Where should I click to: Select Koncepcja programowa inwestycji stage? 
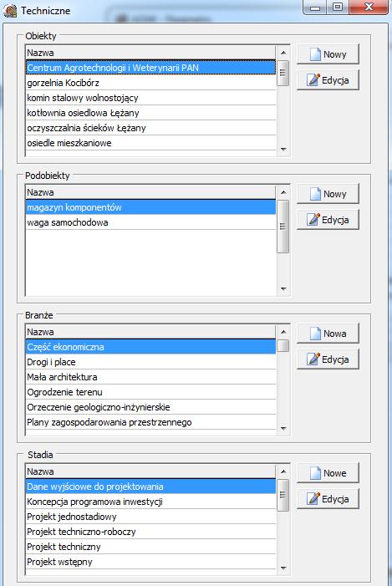coord(150,502)
